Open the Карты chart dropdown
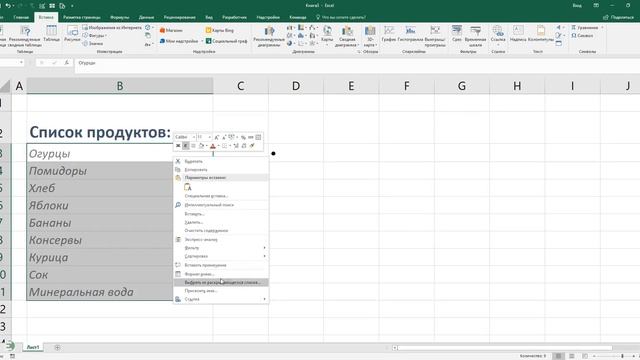This screenshot has height=360, width=640. coord(327,36)
